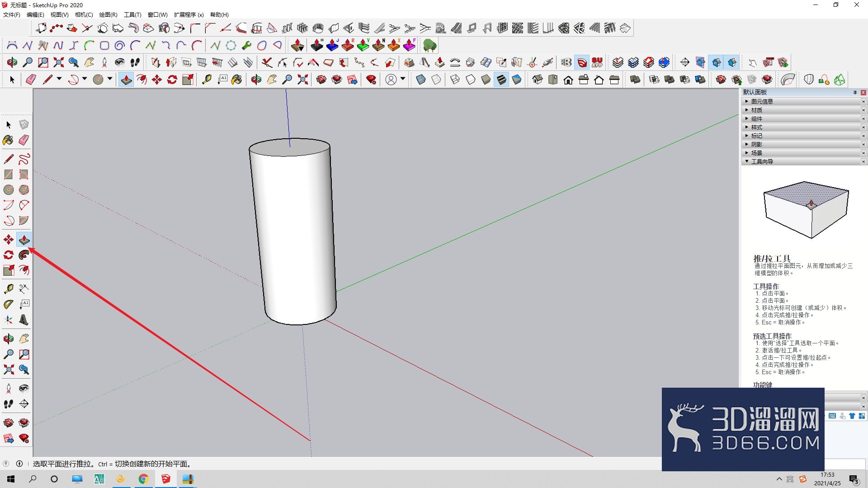Click the SU APP toolbar button
The height and width of the screenshot is (488, 868).
597,62
